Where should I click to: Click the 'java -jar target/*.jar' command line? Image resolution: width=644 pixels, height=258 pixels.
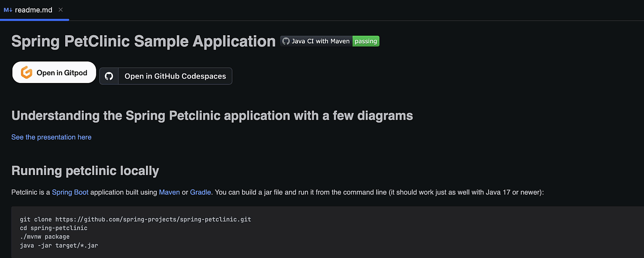(59, 245)
